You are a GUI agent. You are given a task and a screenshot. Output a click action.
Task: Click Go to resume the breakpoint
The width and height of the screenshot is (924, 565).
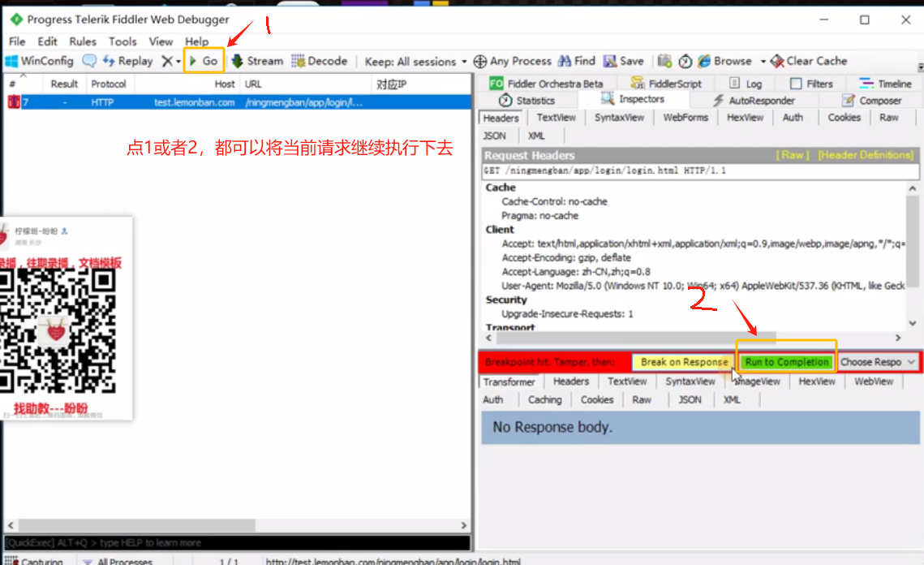click(204, 61)
